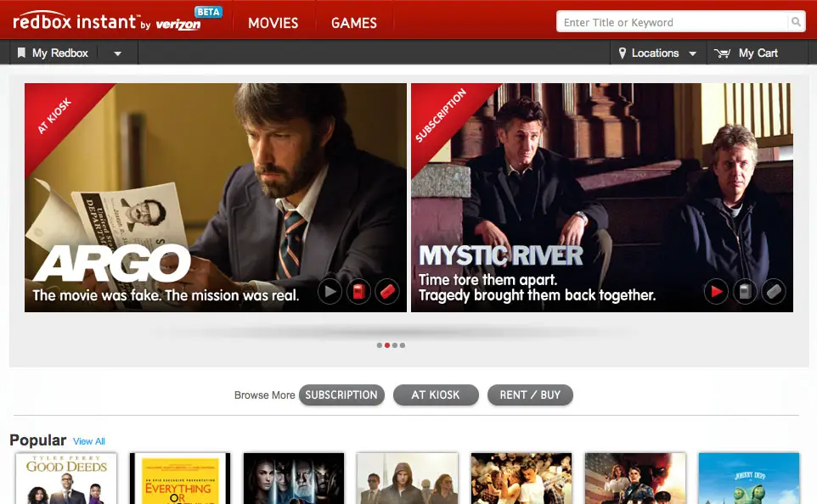Open the Mystic River featured banner
Screen dimensions: 817x504
pyautogui.click(x=602, y=198)
